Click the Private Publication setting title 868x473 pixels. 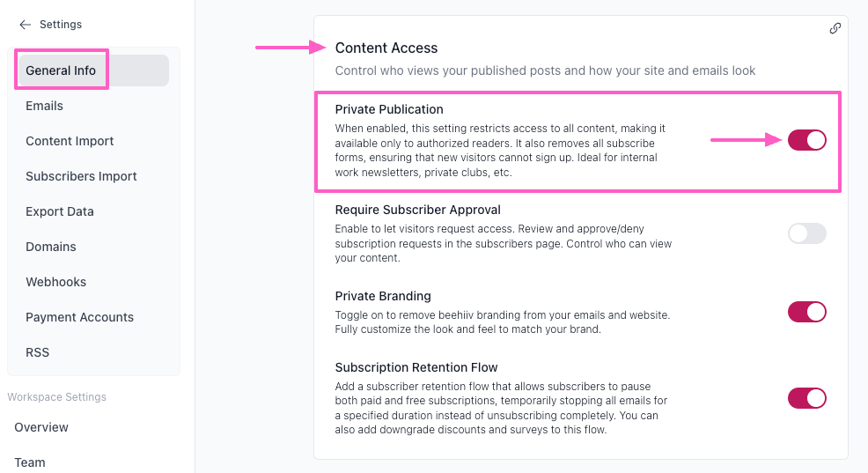pos(389,109)
